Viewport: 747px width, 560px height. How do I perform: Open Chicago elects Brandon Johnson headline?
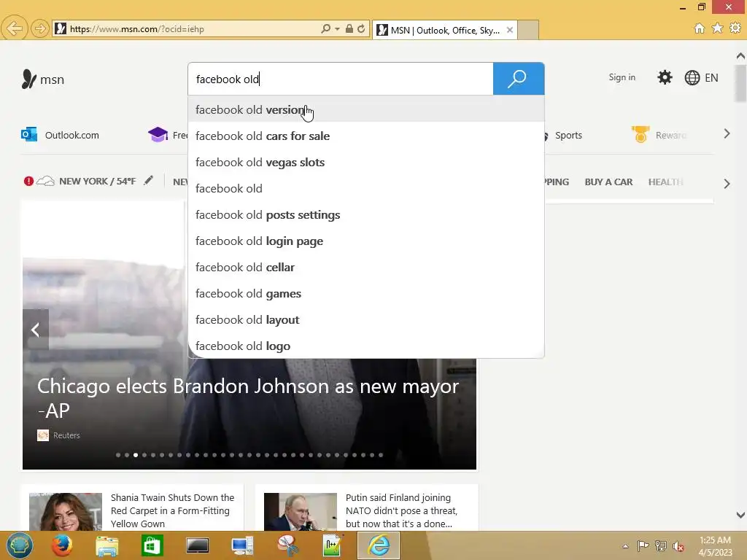point(248,398)
